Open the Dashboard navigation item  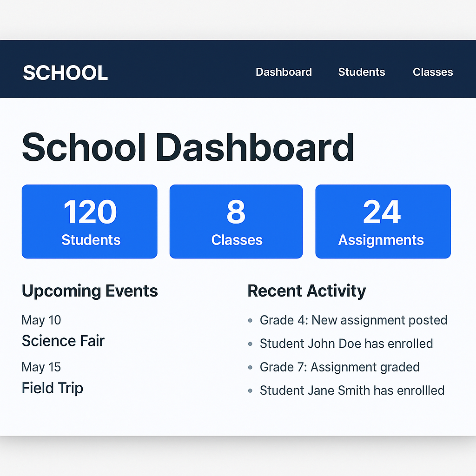click(284, 72)
